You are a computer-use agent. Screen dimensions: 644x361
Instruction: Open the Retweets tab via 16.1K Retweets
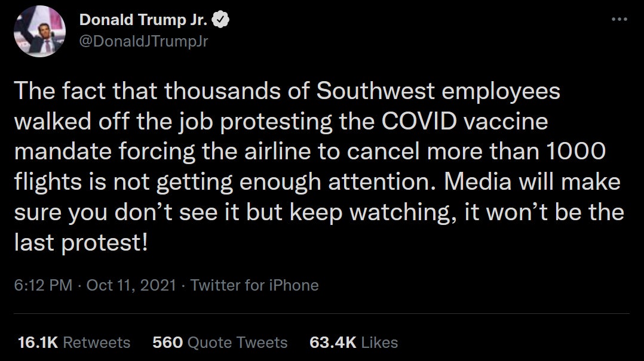[73, 343]
